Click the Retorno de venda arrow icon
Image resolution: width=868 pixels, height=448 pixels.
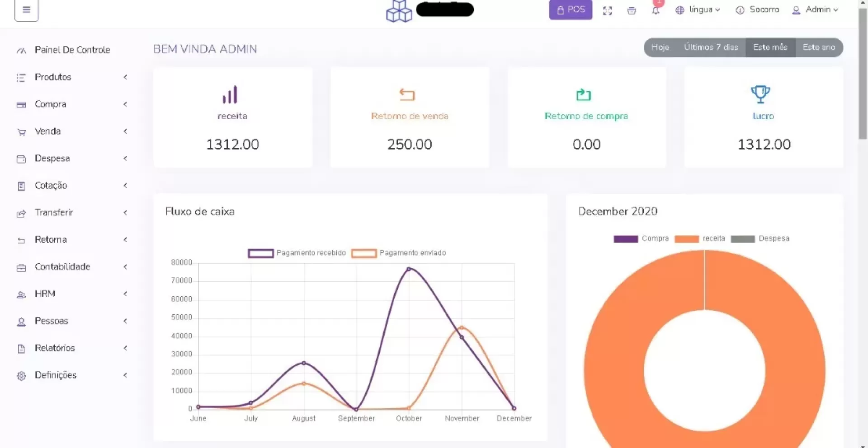point(407,95)
